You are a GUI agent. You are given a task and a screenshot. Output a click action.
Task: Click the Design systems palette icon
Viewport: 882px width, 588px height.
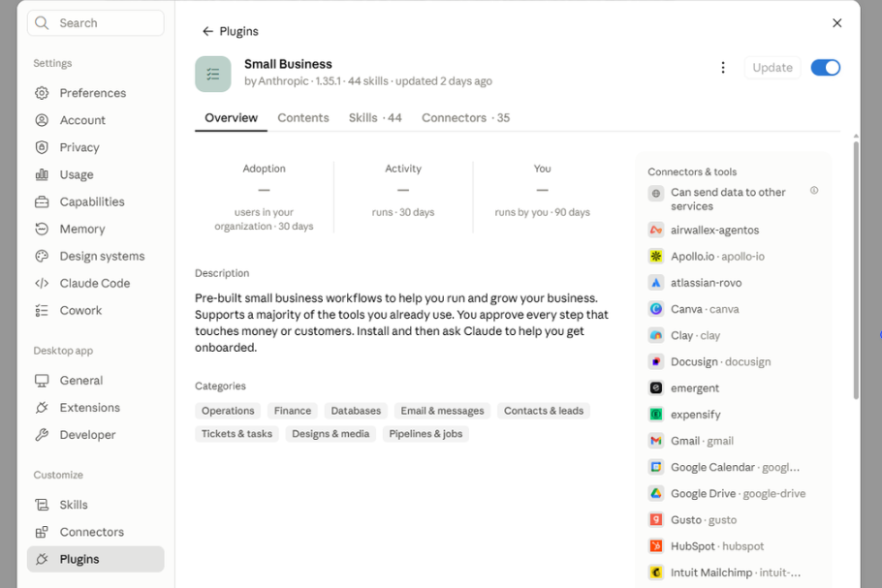(42, 257)
